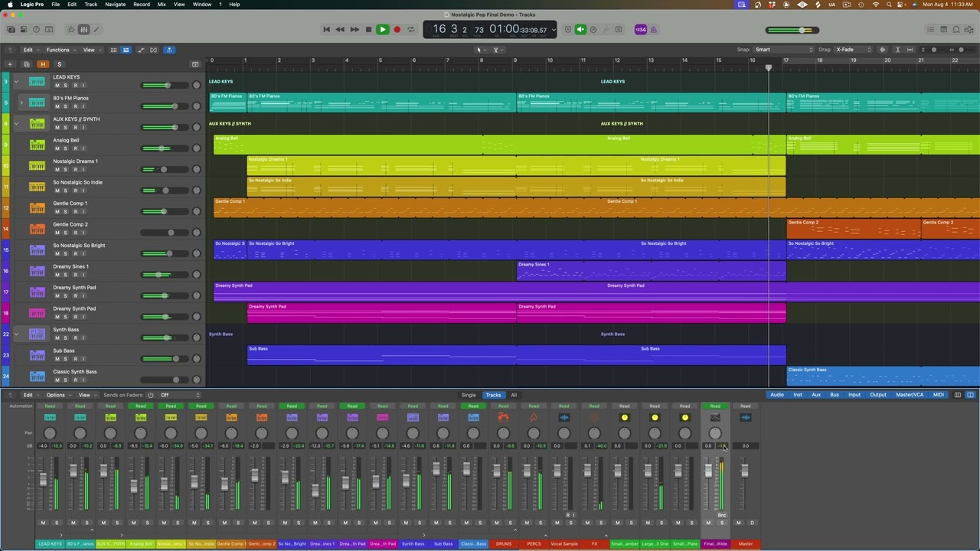The height and width of the screenshot is (551, 980).
Task: Open the Loop Browser icon
Action: click(956, 30)
